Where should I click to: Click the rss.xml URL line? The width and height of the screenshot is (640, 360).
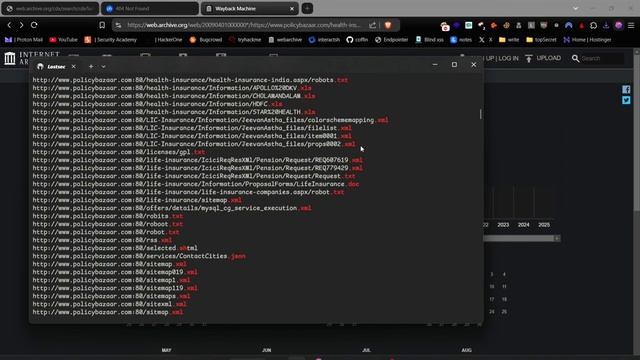(x=102, y=240)
